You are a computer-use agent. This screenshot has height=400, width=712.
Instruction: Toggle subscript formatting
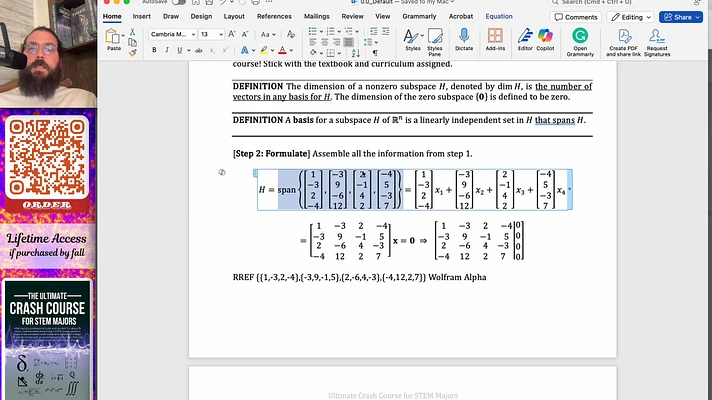(212, 50)
